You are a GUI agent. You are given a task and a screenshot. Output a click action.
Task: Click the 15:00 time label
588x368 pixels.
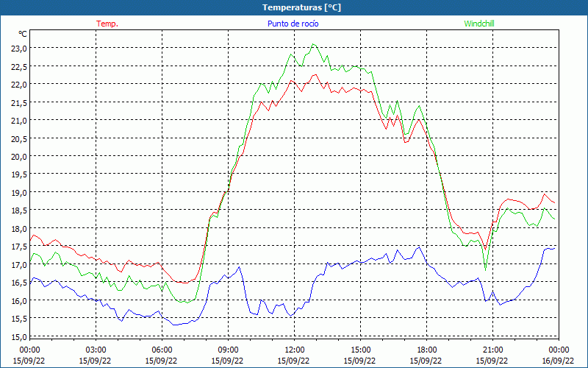[360, 350]
